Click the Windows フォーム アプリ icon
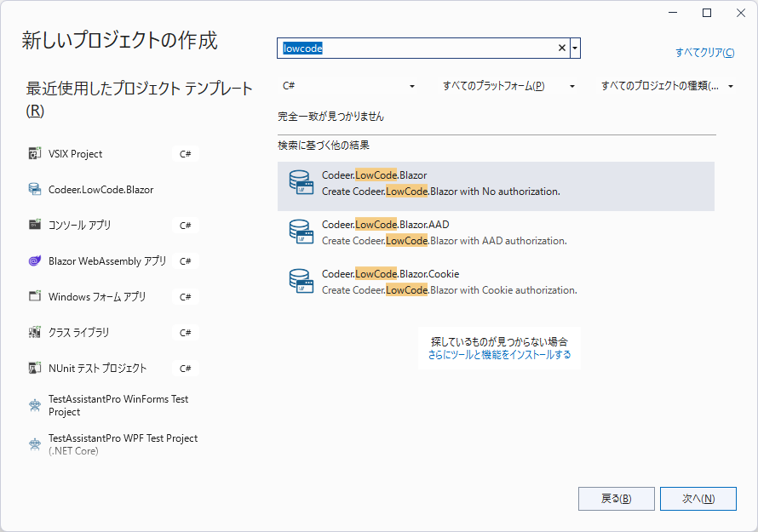Screen dimensions: 758x532 (x=35, y=297)
